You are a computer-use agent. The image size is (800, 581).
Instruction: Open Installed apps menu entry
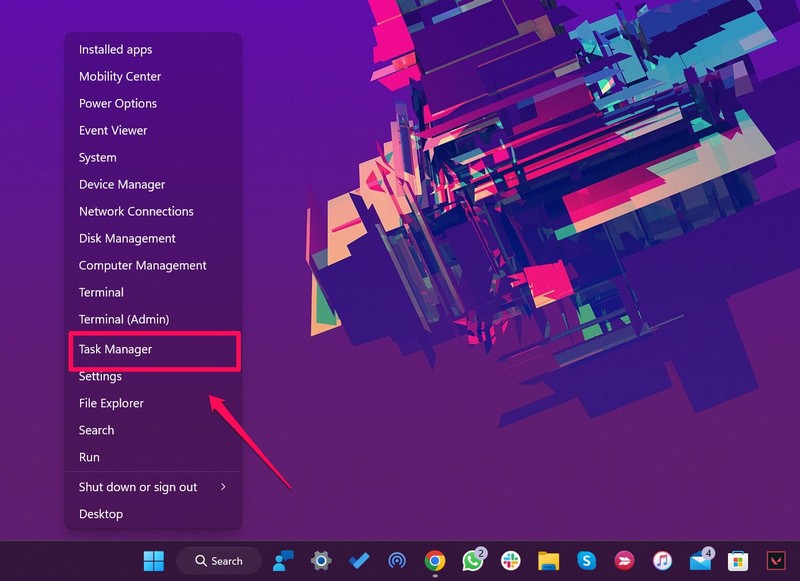(x=115, y=49)
